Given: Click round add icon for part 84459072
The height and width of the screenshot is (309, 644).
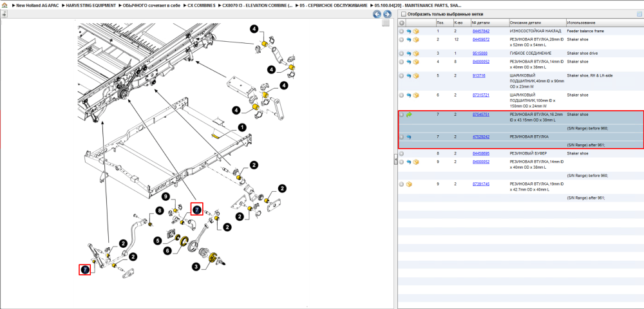Looking at the screenshot, I should pyautogui.click(x=402, y=39).
